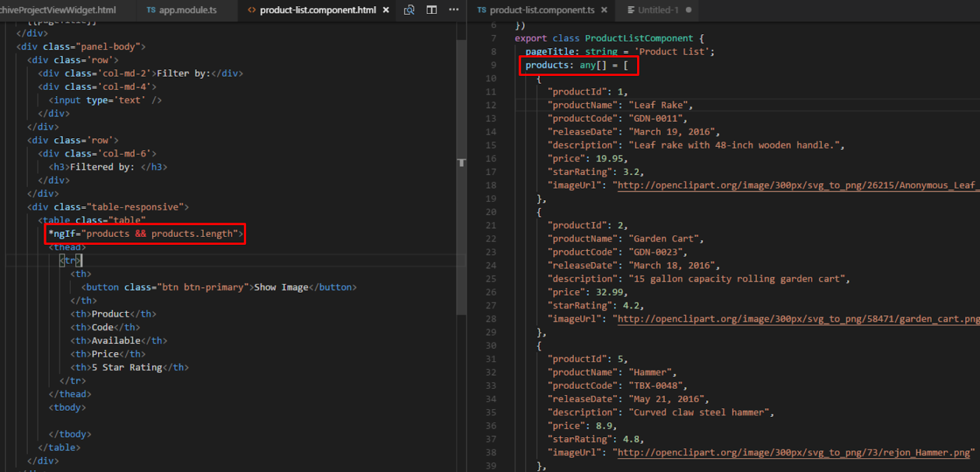The height and width of the screenshot is (472, 980).
Task: Open the Anonymous_Leaf image URL link
Action: pos(799,185)
